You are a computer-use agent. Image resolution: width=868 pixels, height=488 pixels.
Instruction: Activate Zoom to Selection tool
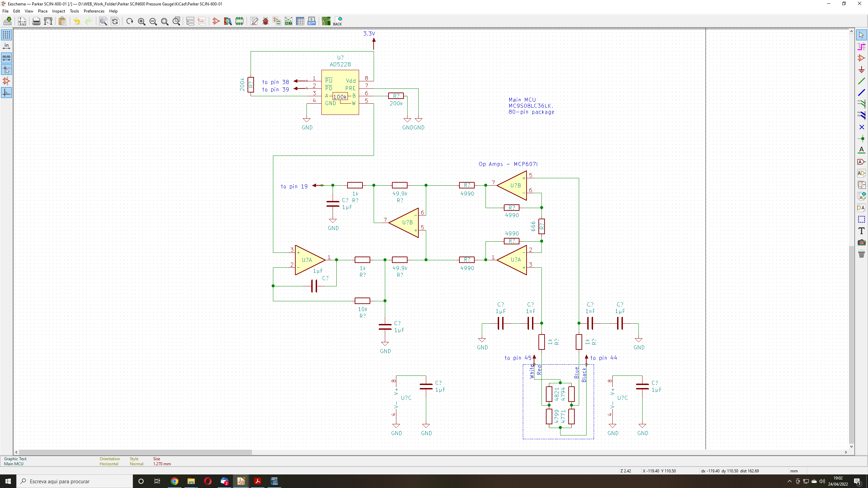coord(176,21)
